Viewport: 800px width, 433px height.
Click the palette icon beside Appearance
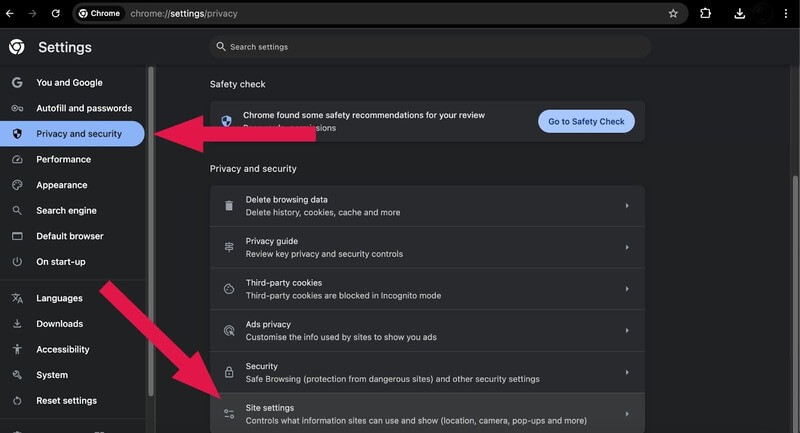click(17, 185)
